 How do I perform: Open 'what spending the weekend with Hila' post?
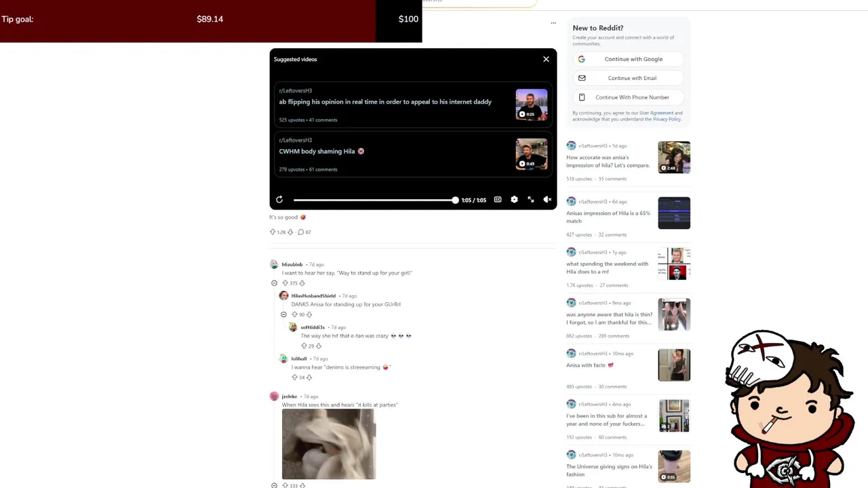[608, 268]
